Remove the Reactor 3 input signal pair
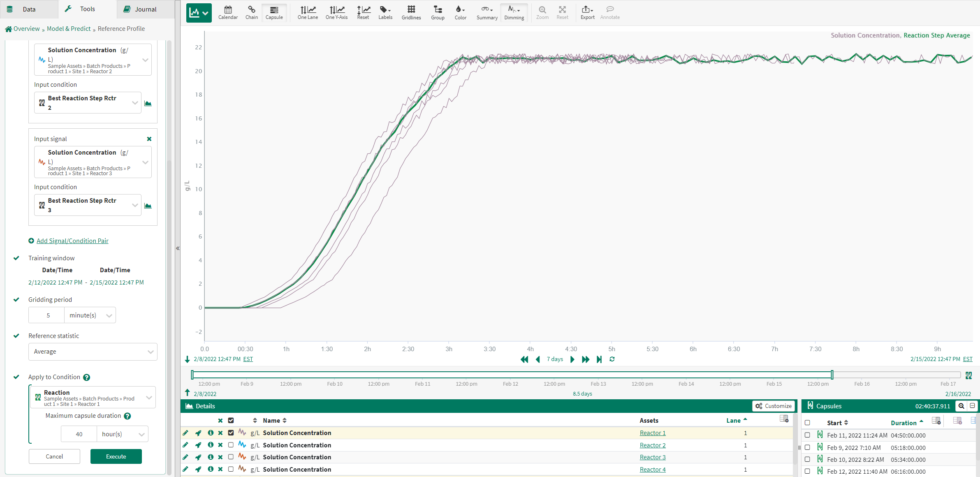The height and width of the screenshot is (477, 980). click(x=149, y=139)
